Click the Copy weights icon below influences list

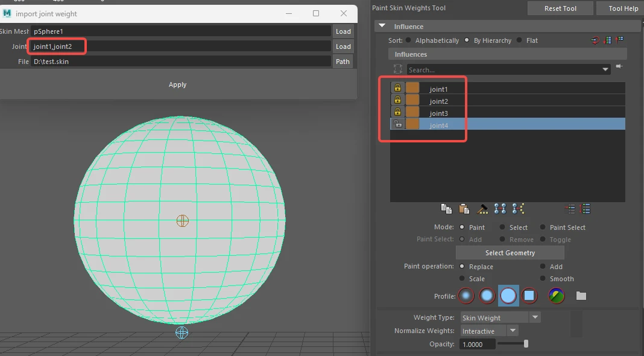pos(446,209)
